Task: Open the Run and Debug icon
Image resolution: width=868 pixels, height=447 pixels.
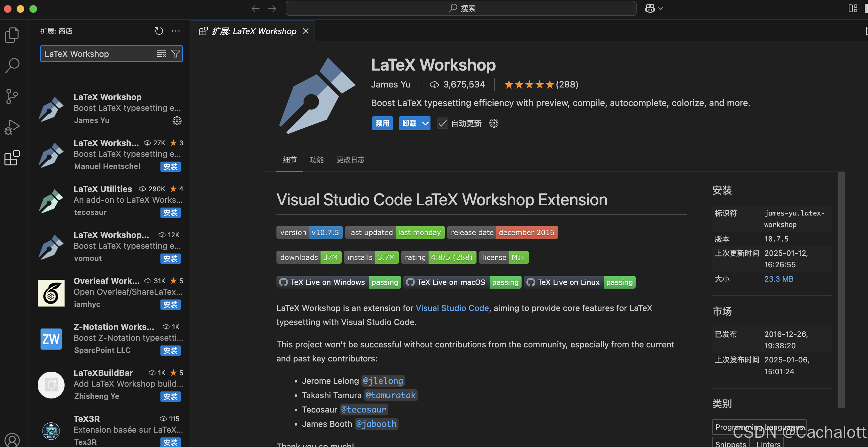Action: (12, 127)
